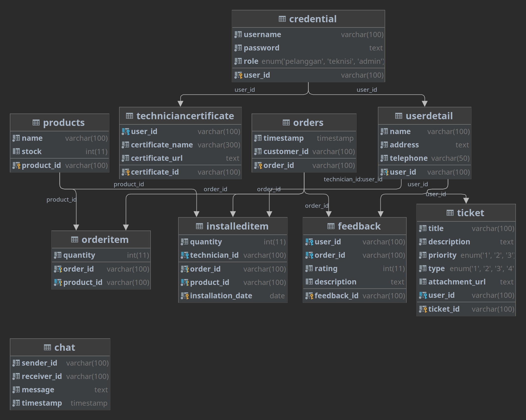Click the key icon beside certificate_id
The image size is (526, 420).
pyautogui.click(x=126, y=172)
